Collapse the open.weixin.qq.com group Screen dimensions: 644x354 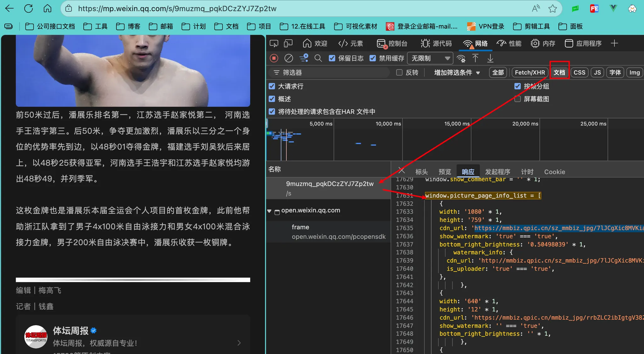point(269,211)
